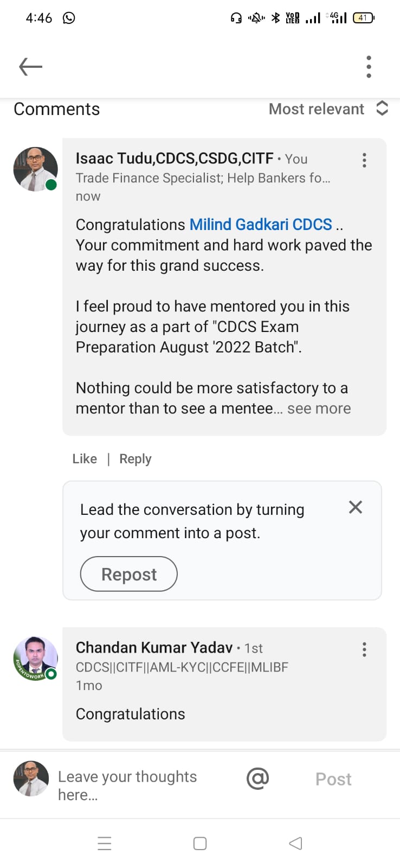Tap the Post button
This screenshot has width=400, height=868.
[333, 779]
